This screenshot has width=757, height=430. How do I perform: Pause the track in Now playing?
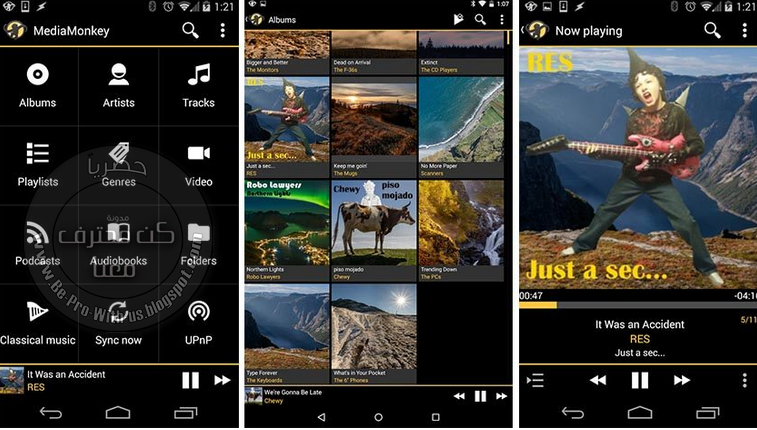[640, 380]
